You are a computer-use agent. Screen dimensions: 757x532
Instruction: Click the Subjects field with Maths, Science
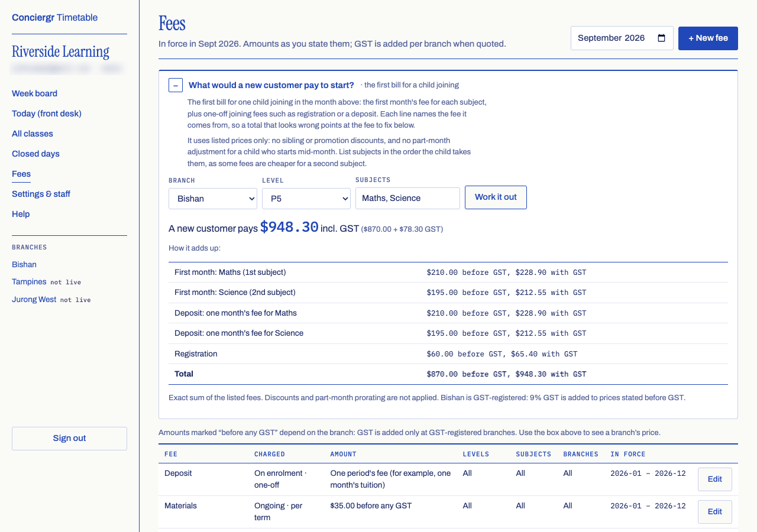point(407,198)
